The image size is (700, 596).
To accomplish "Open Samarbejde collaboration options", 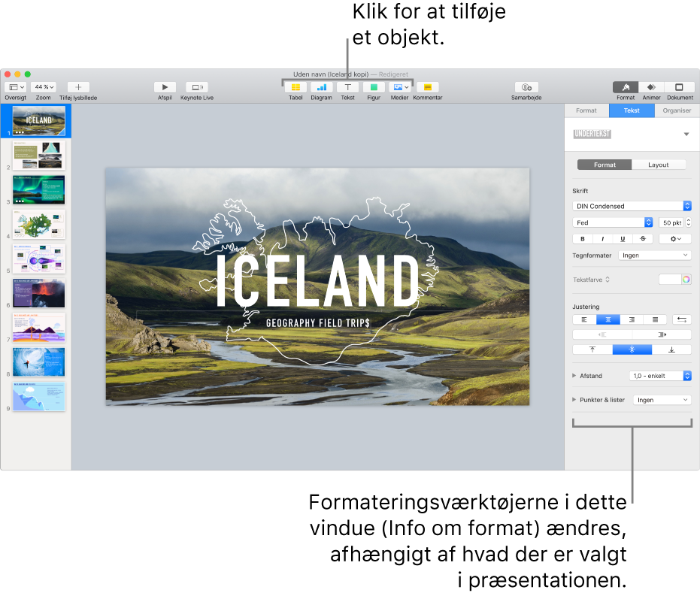I will 526,87.
